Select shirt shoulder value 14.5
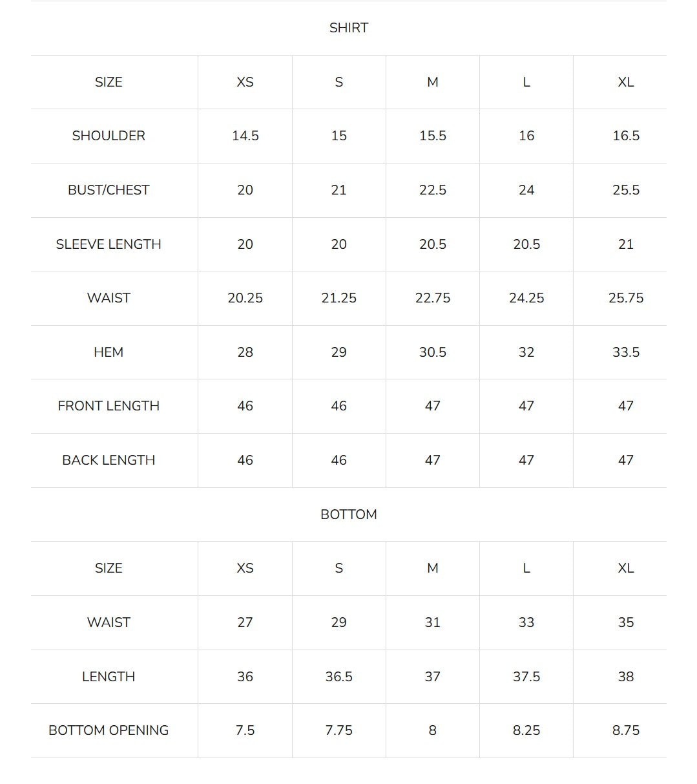Screen dimensions: 697x784 click(245, 136)
